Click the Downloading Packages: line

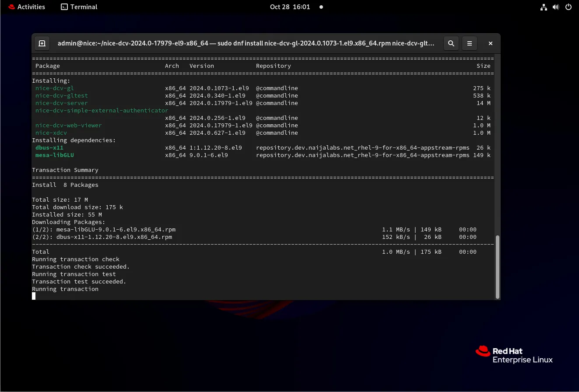69,222
